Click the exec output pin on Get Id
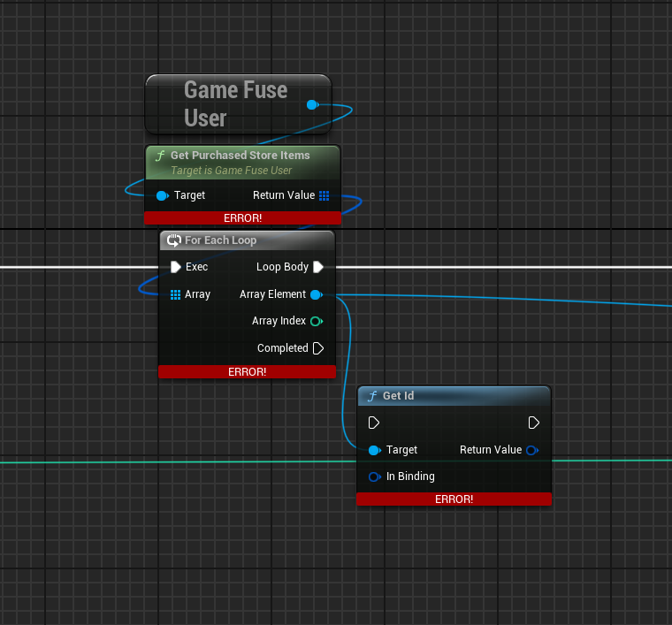672x625 pixels. tap(533, 423)
